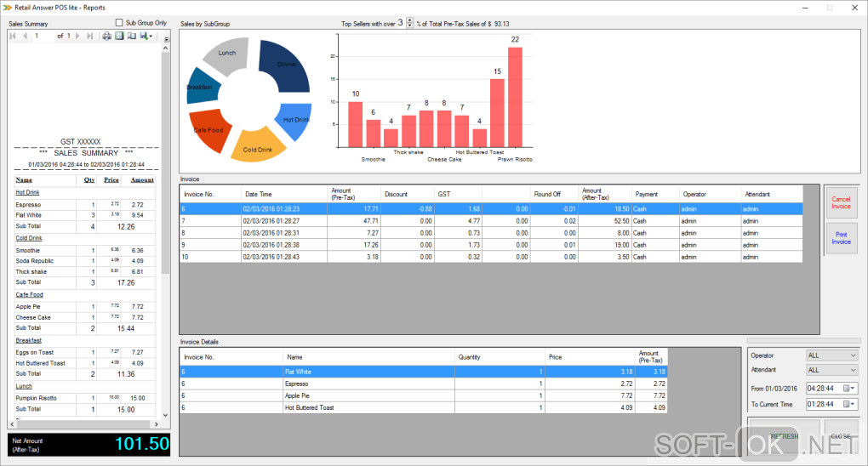The image size is (868, 466).
Task: Open the export report save menu
Action: click(x=146, y=36)
